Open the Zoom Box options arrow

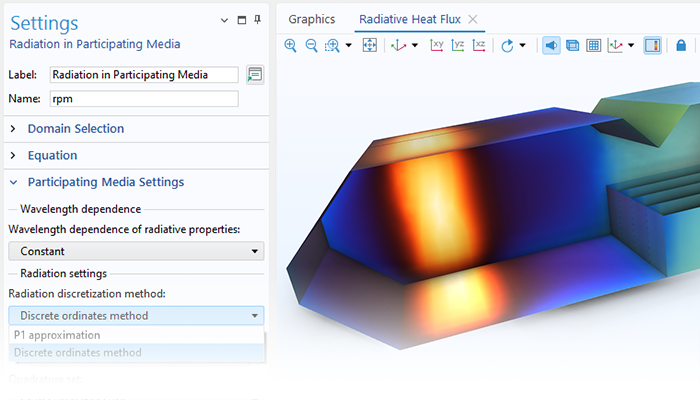(x=349, y=46)
